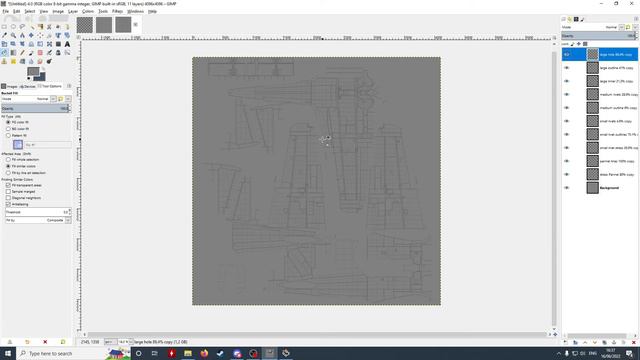Select the Text tool letter A
This screenshot has width=640, height=360.
[67, 44]
